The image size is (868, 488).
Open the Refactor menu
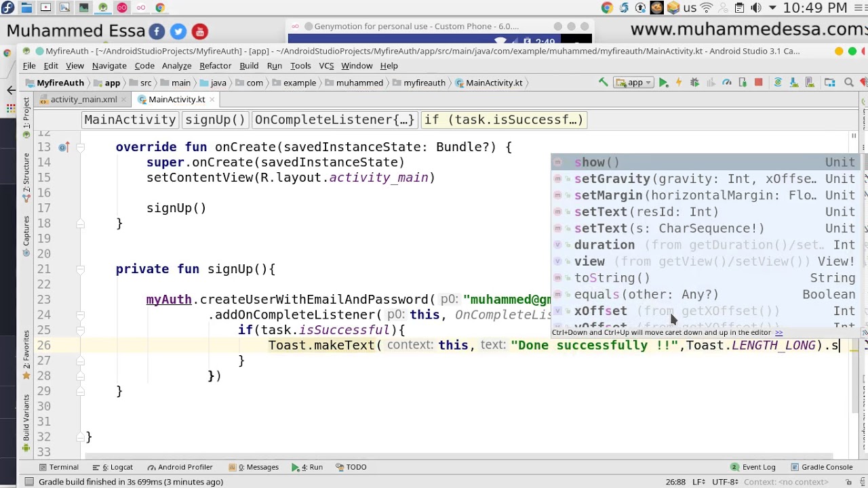pos(215,66)
